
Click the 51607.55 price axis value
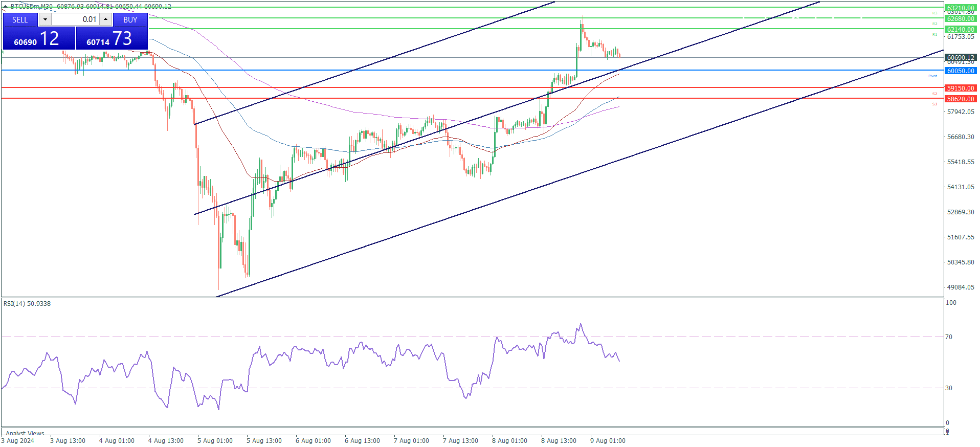[961, 237]
